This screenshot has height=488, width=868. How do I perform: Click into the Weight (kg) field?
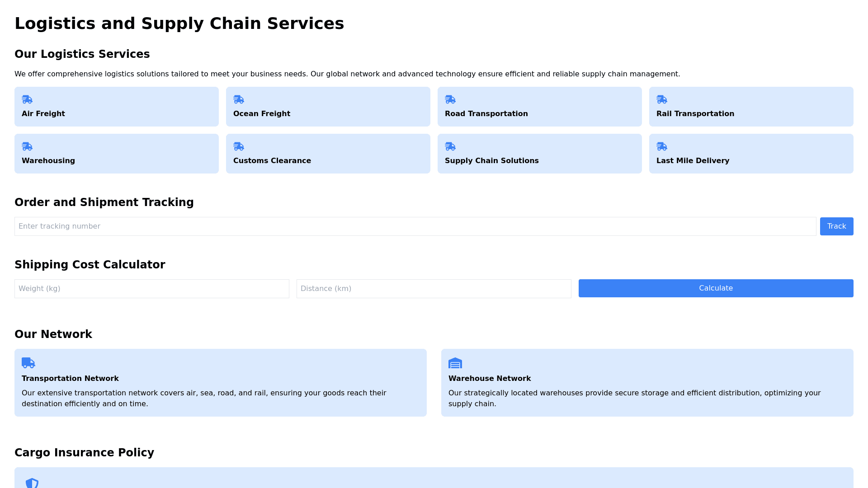pos(152,289)
